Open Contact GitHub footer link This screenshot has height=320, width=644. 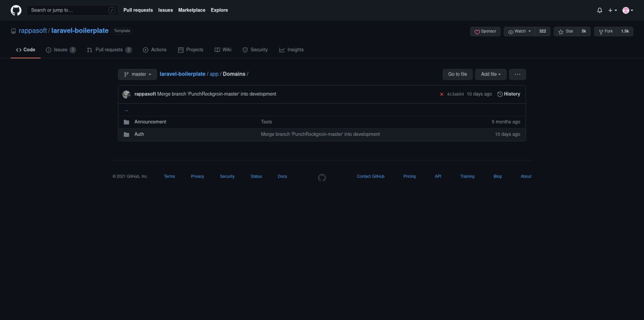370,177
